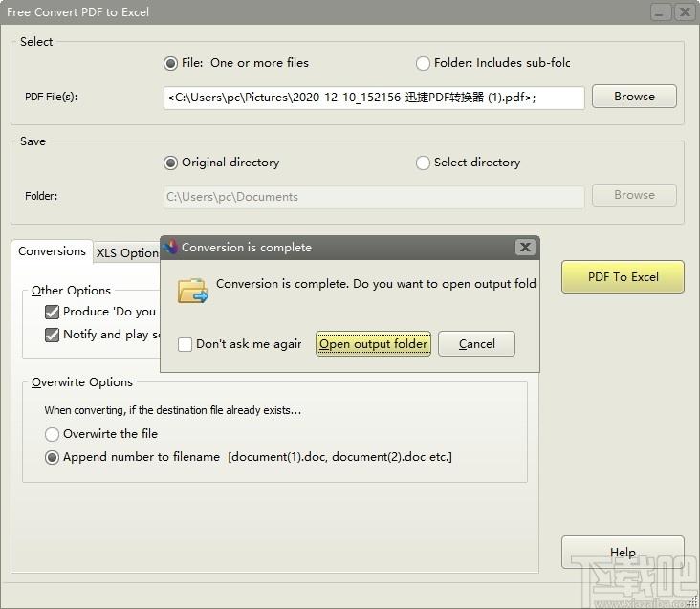Click the output folder icon in dialog
Viewport: 700px width, 609px height.
coord(193,291)
